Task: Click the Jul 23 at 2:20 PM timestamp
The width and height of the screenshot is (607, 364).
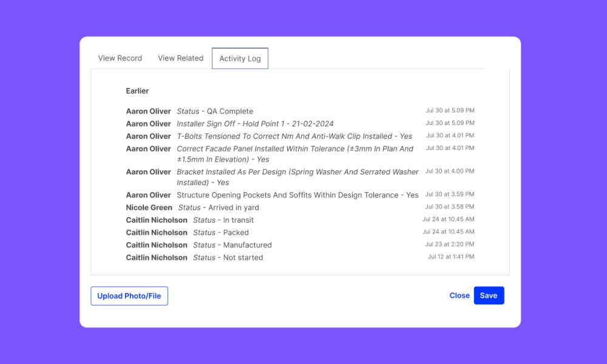Action: [x=449, y=244]
